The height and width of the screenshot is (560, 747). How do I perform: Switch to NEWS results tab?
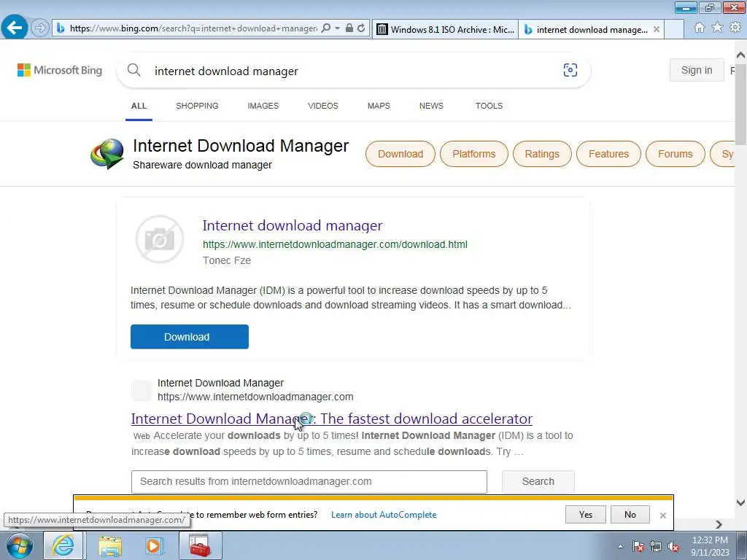point(431,106)
